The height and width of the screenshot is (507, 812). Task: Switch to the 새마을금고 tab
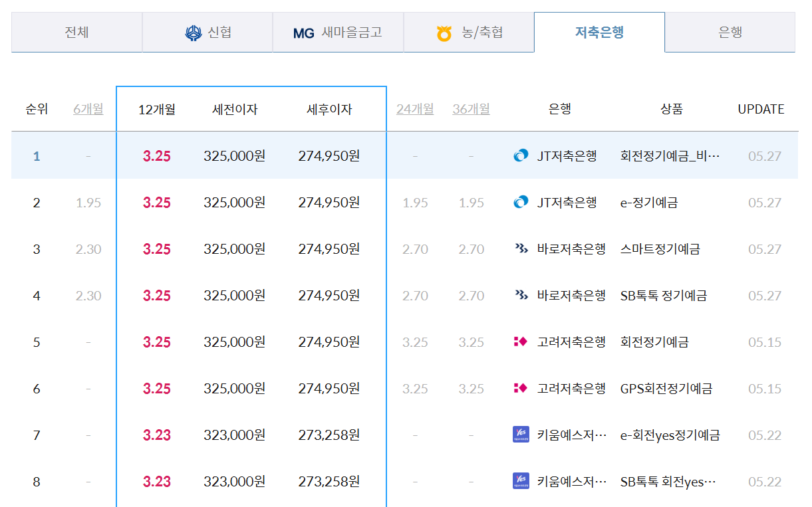(x=338, y=32)
